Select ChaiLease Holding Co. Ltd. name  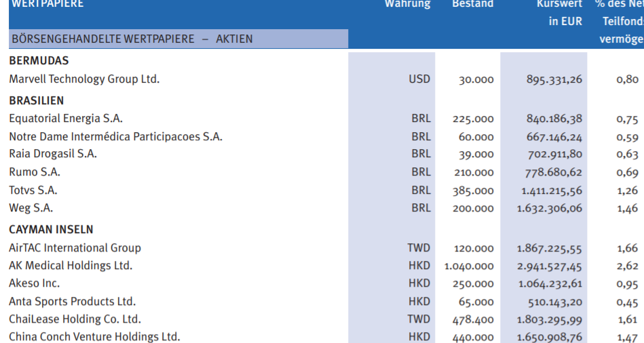(75, 319)
